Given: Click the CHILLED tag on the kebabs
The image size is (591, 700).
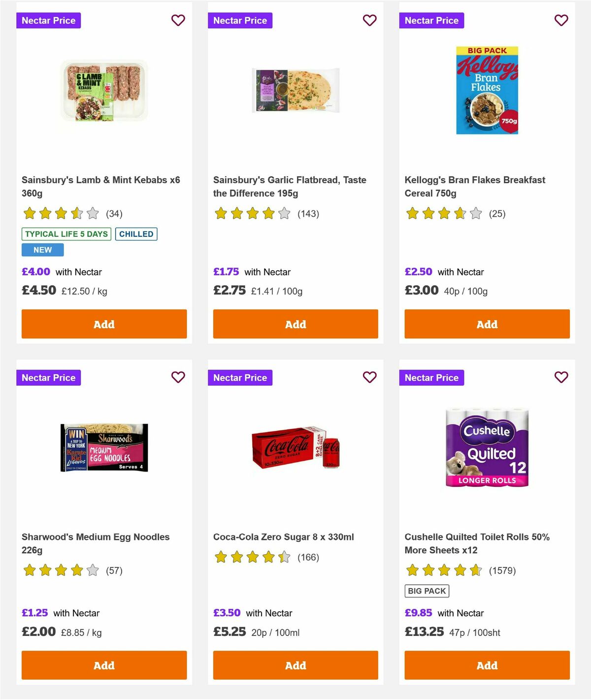Looking at the screenshot, I should pyautogui.click(x=136, y=234).
